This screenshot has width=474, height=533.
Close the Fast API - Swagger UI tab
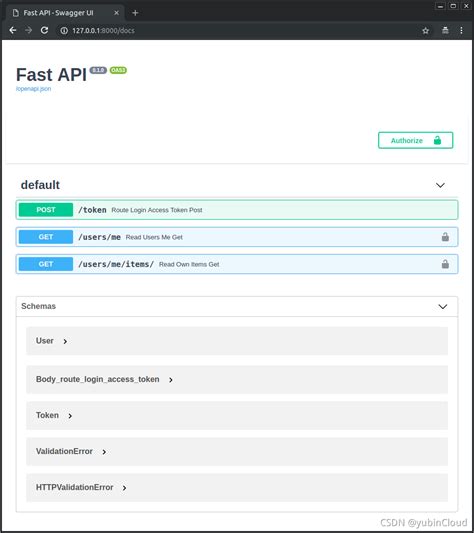click(116, 13)
